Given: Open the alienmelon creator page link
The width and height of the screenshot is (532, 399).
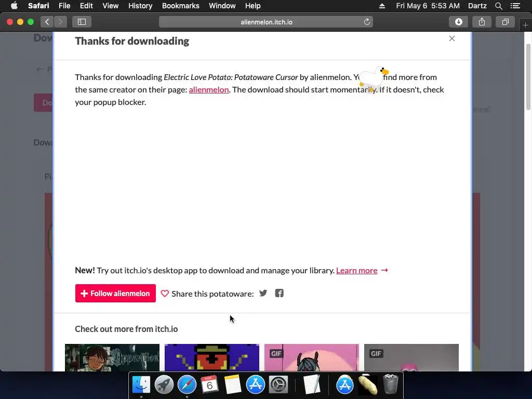Looking at the screenshot, I should click(209, 89).
